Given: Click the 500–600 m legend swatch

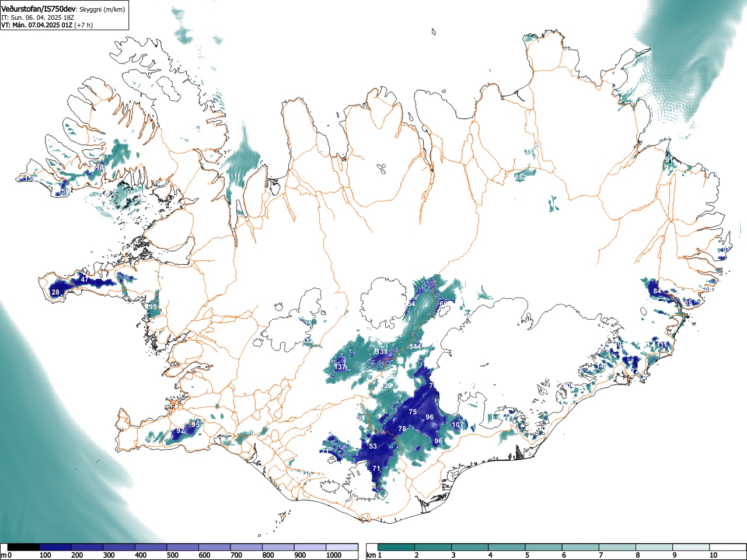Looking at the screenshot, I should coord(183,547).
